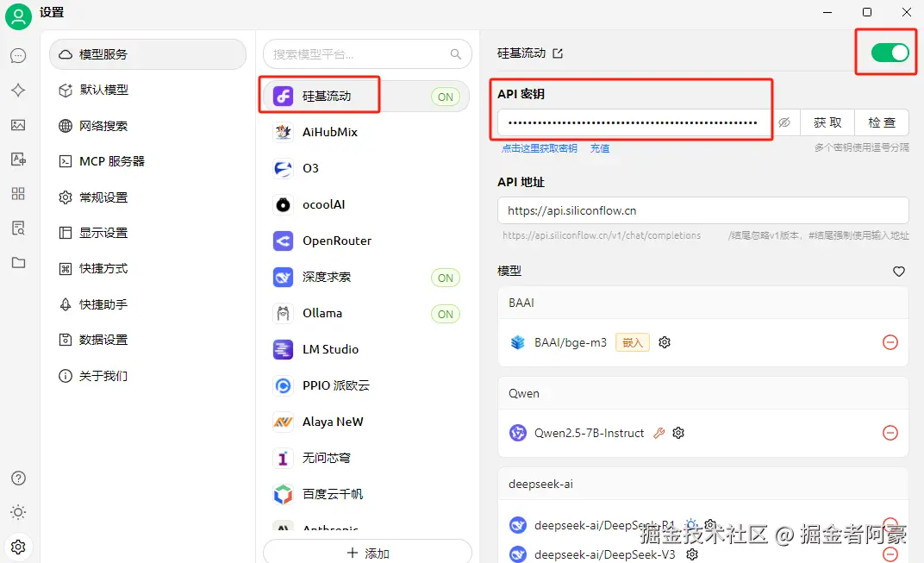Image resolution: width=924 pixels, height=563 pixels.
Task: Toggle API key visibility eye icon
Action: (x=784, y=122)
